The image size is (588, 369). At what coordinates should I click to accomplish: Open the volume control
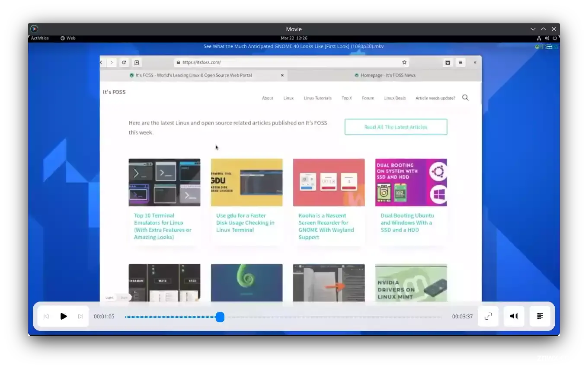514,316
